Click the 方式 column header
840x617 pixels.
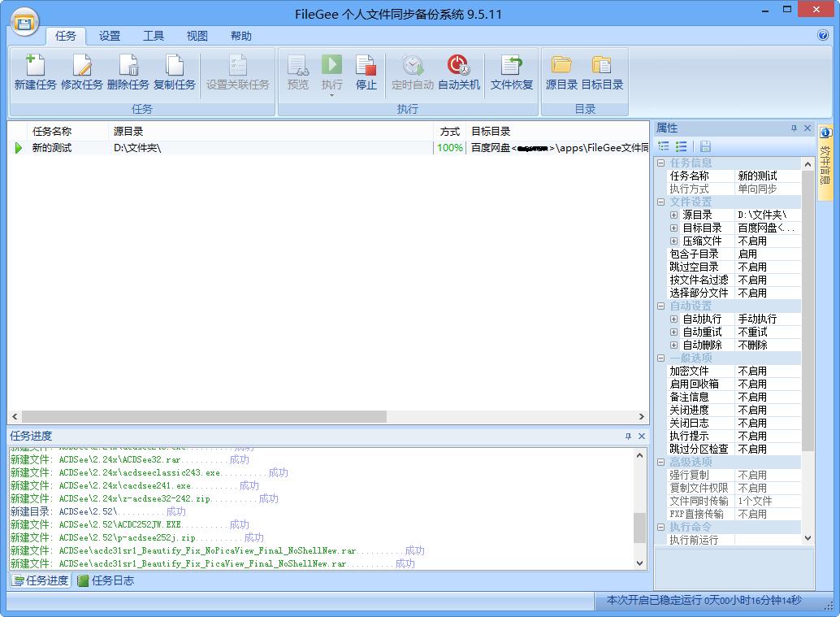[449, 131]
